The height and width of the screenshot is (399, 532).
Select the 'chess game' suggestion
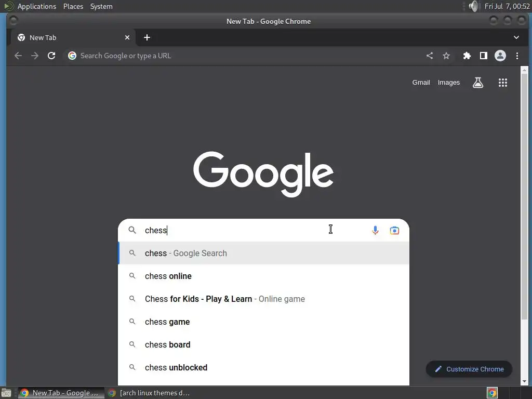click(x=263, y=322)
